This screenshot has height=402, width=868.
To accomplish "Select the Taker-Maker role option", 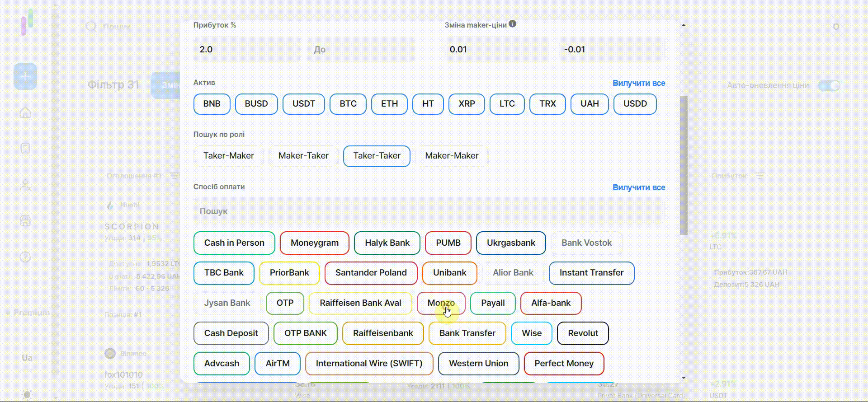I will 228,156.
